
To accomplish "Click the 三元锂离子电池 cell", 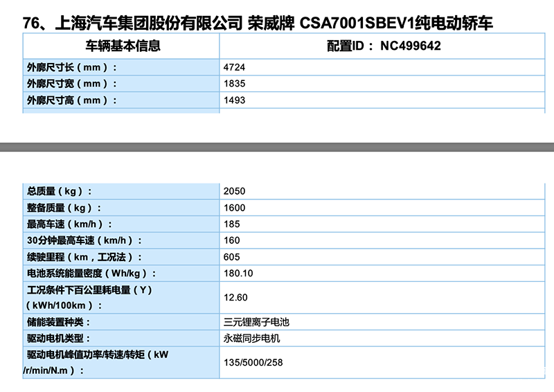I will point(256,322).
